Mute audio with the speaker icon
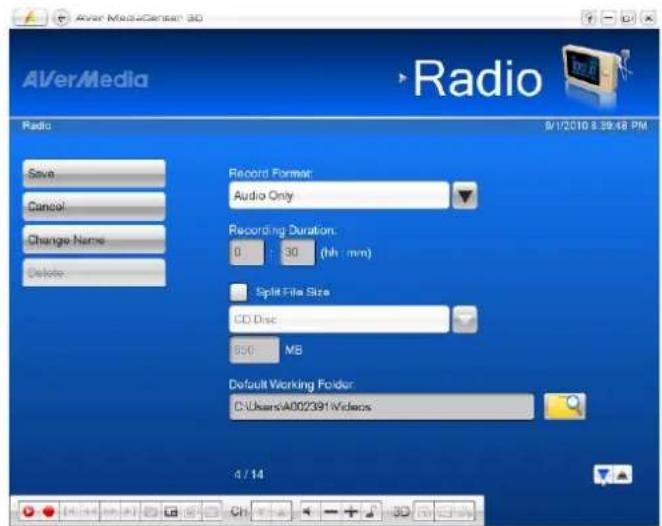The width and height of the screenshot is (662, 526). 308,512
